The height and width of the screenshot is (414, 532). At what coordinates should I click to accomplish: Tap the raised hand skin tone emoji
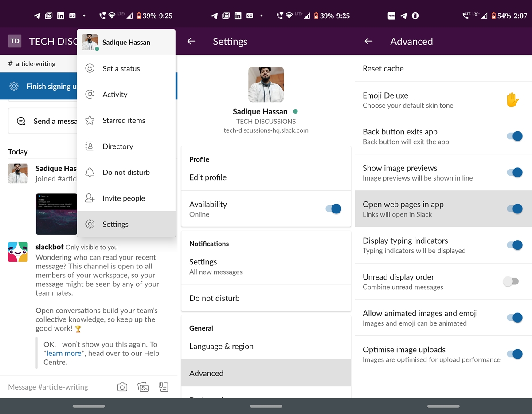[x=512, y=100]
